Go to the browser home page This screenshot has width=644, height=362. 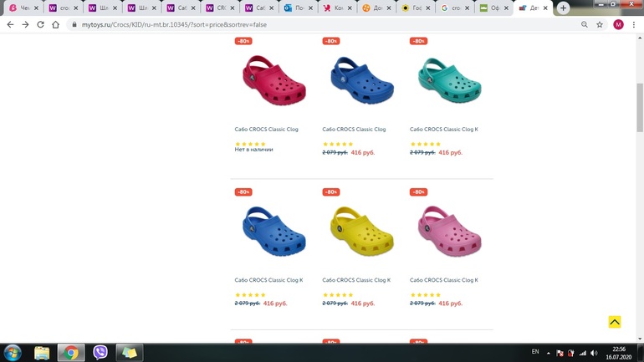pos(55,25)
